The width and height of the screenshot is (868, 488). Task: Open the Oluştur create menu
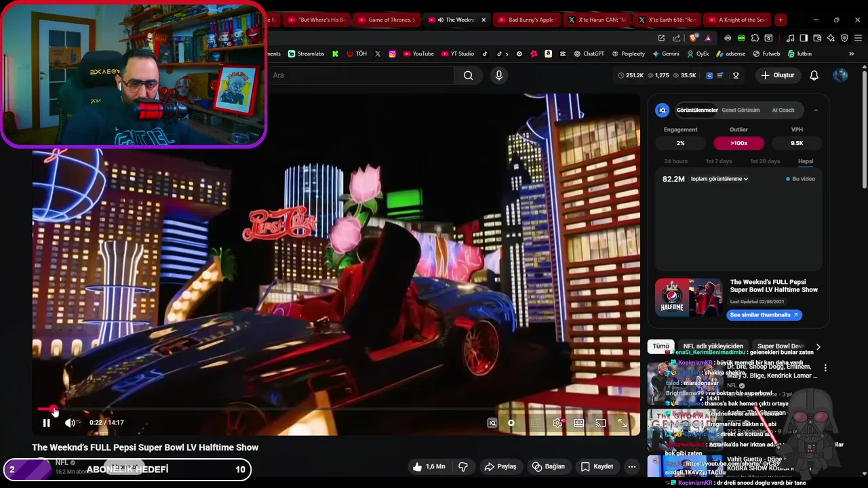(x=777, y=75)
